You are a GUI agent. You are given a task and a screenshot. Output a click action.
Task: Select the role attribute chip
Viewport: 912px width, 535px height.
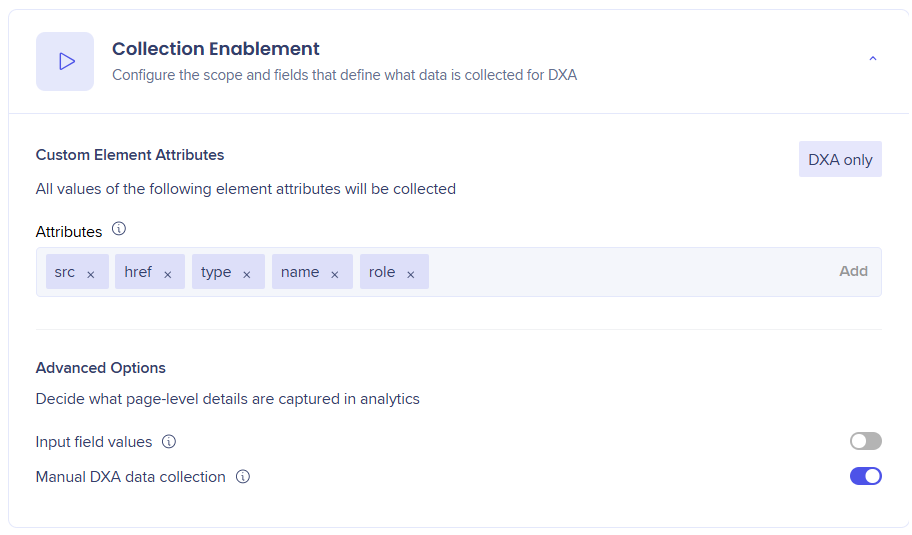tap(382, 272)
